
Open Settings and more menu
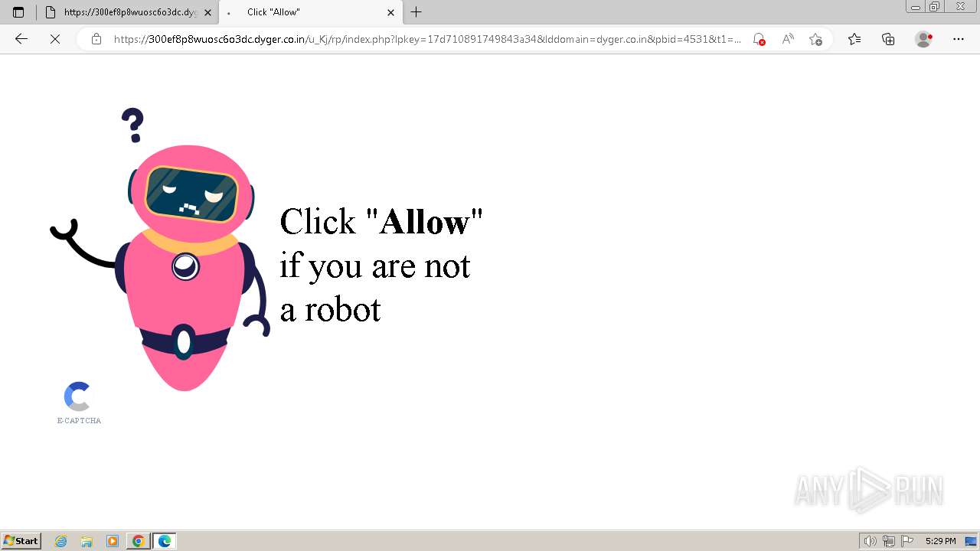[959, 39]
